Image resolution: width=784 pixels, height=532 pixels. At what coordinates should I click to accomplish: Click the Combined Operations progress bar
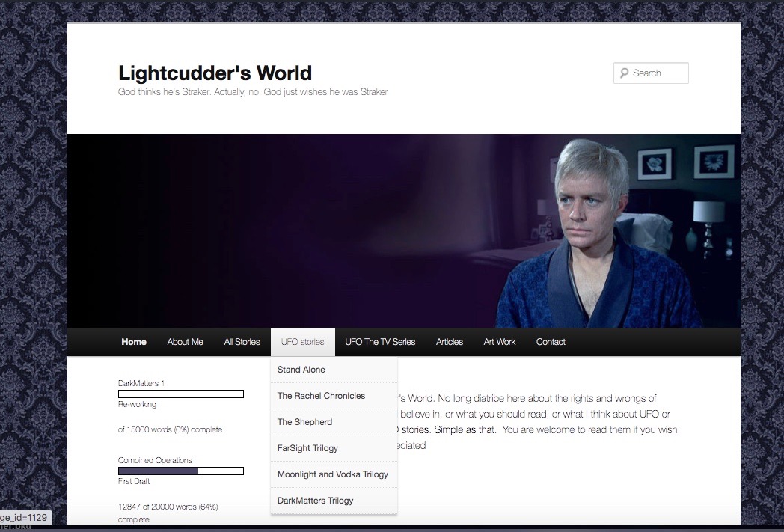(x=181, y=471)
